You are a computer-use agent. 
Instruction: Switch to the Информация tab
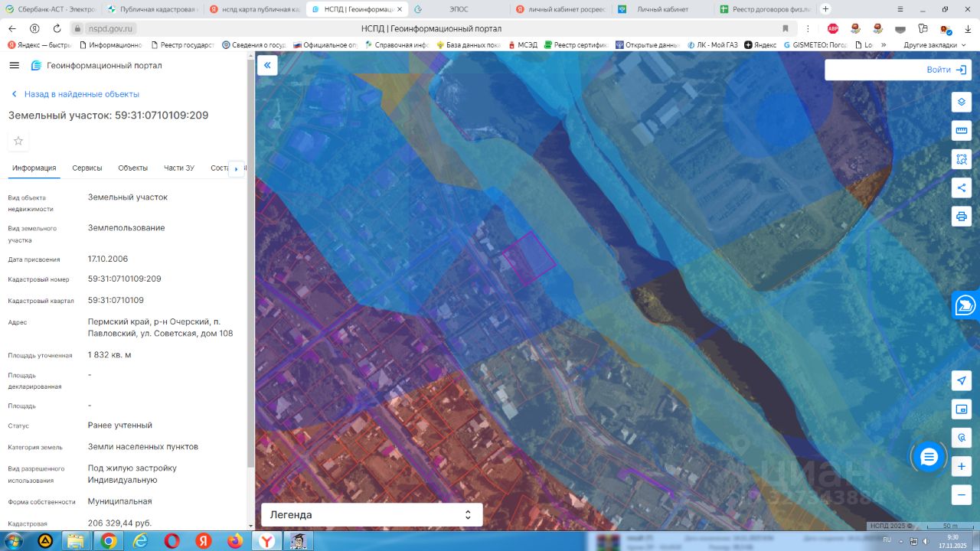34,168
